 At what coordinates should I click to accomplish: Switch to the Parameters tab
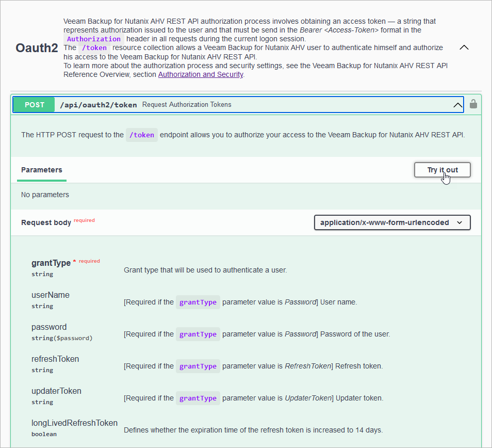(41, 170)
